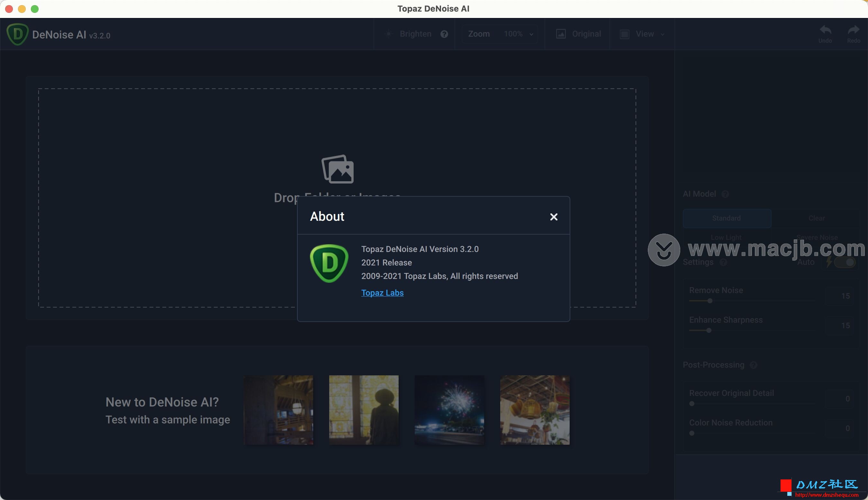Screen dimensions: 868x500
Task: Click the '2021 Release' text
Action: pyautogui.click(x=386, y=262)
